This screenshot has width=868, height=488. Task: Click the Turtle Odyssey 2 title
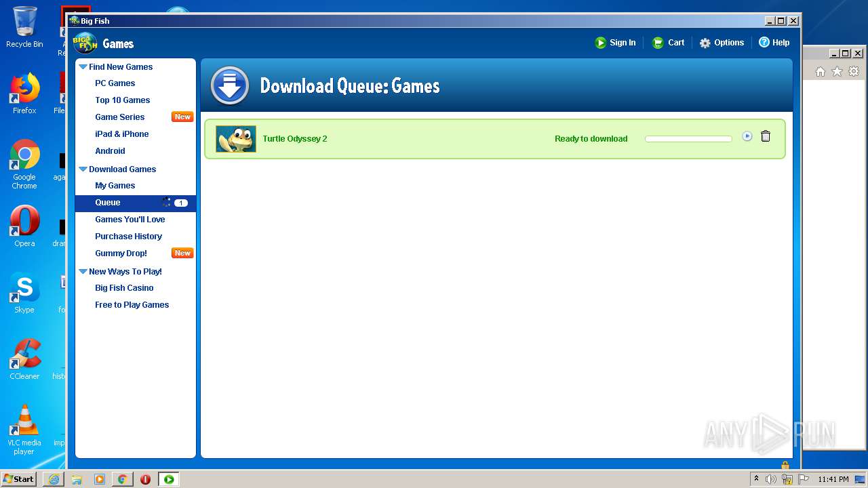pos(295,139)
